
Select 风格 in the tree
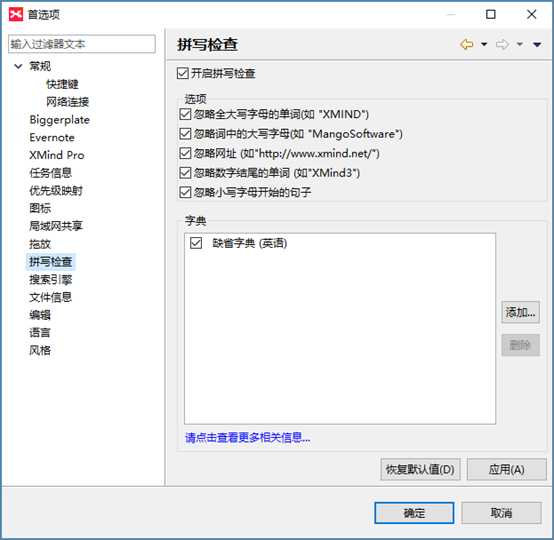tap(40, 350)
